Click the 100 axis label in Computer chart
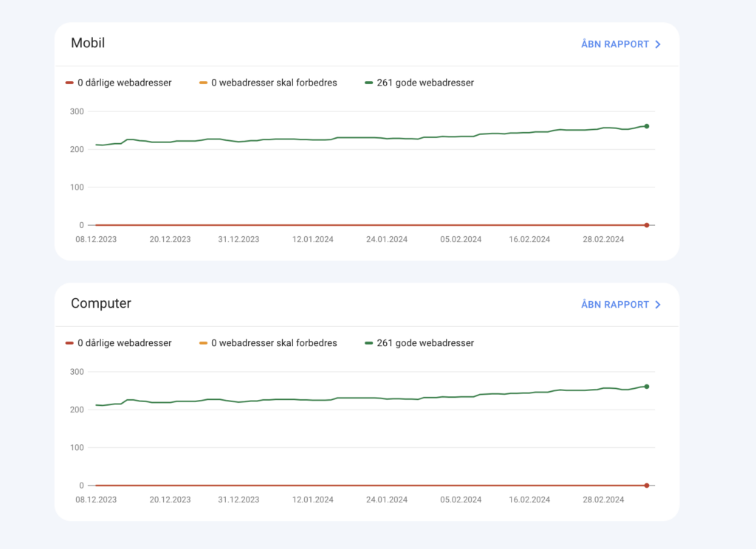The height and width of the screenshot is (549, 756). point(77,447)
